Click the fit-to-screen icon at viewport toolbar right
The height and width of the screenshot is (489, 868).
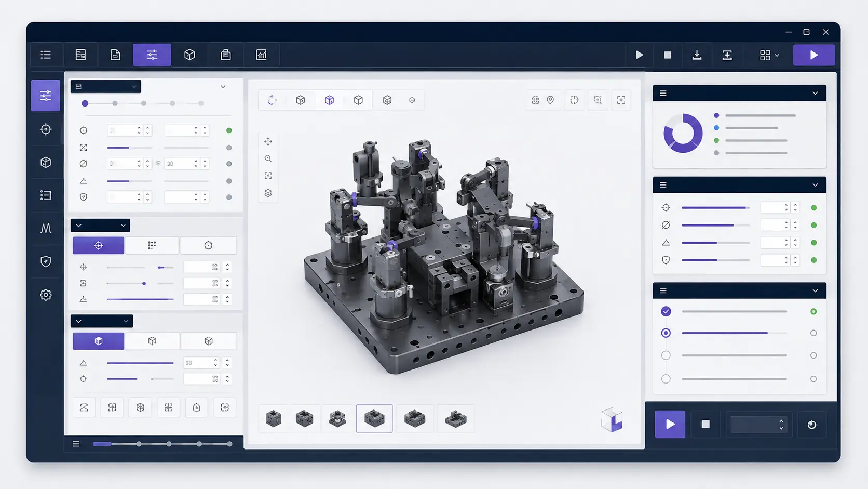[621, 100]
